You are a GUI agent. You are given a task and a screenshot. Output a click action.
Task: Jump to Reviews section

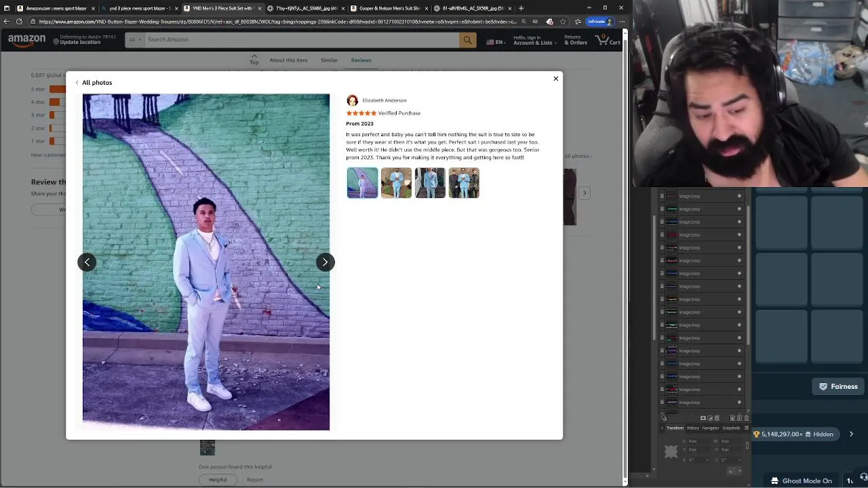pos(361,60)
